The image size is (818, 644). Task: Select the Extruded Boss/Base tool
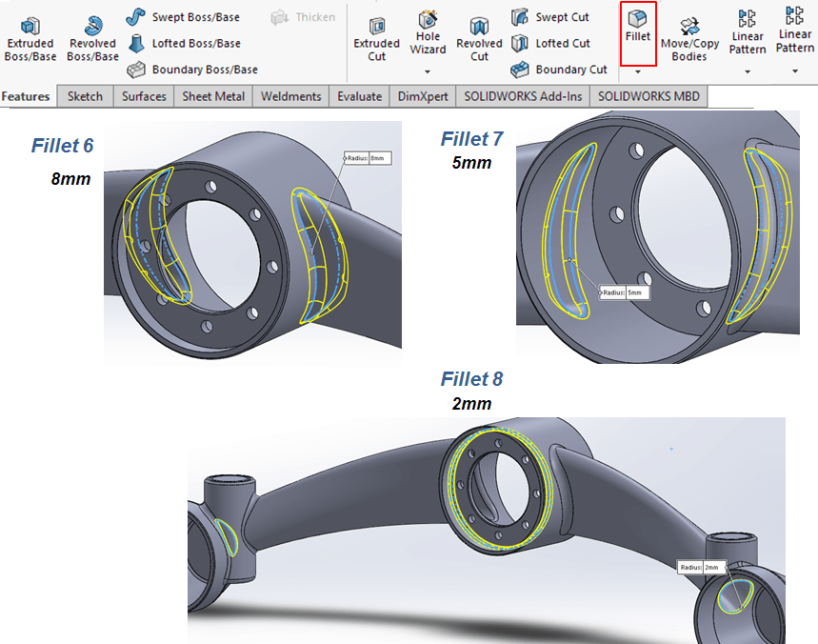coord(30,38)
